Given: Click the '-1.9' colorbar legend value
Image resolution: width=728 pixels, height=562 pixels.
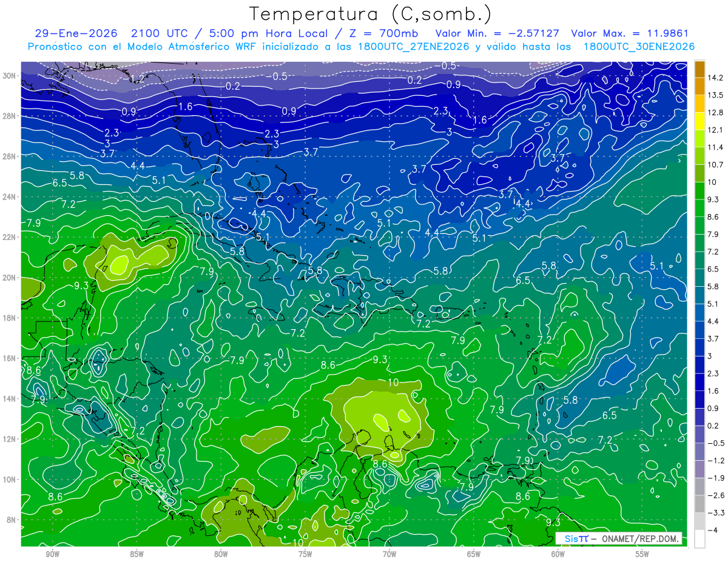Looking at the screenshot, I should click(715, 478).
